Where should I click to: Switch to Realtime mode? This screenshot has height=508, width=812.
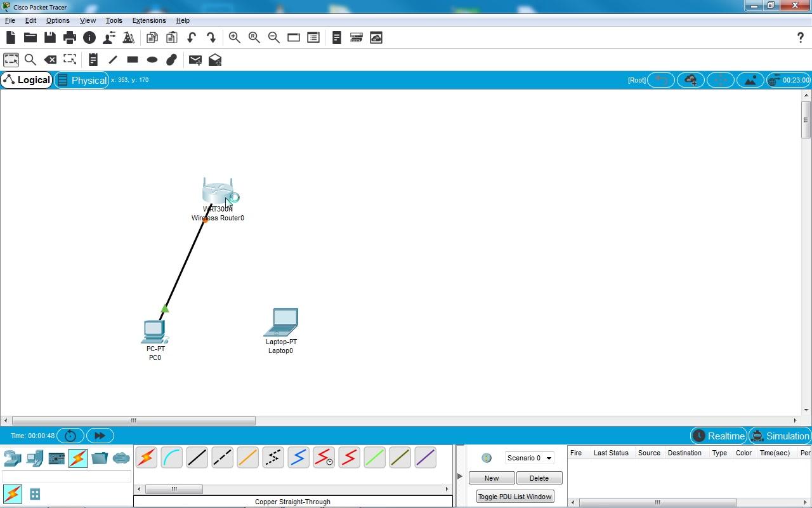pos(719,436)
